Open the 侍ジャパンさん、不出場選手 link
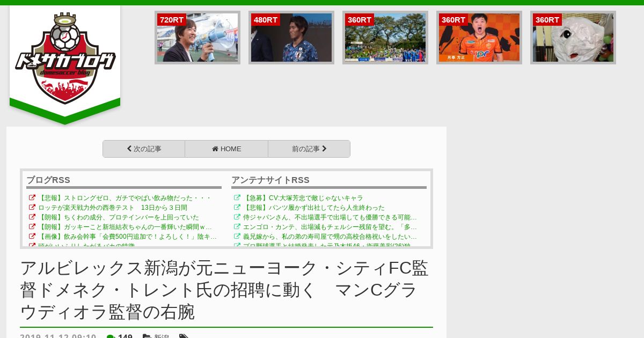 (330, 217)
